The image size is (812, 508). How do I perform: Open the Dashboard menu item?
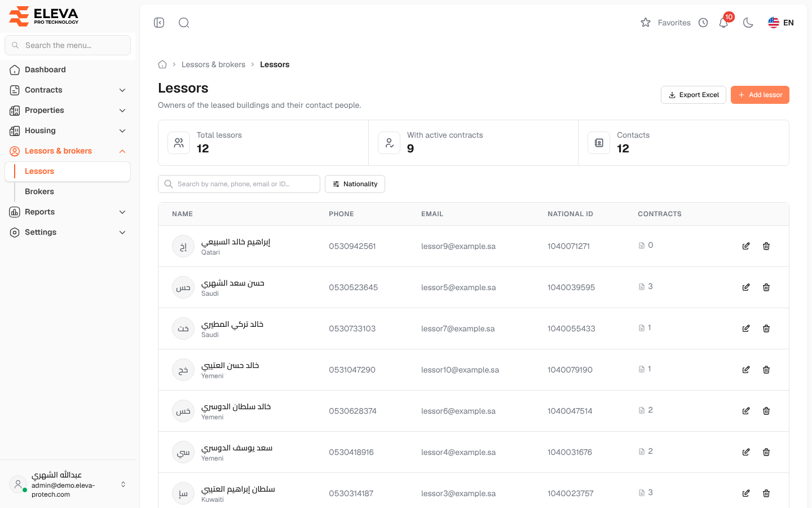(x=68, y=69)
